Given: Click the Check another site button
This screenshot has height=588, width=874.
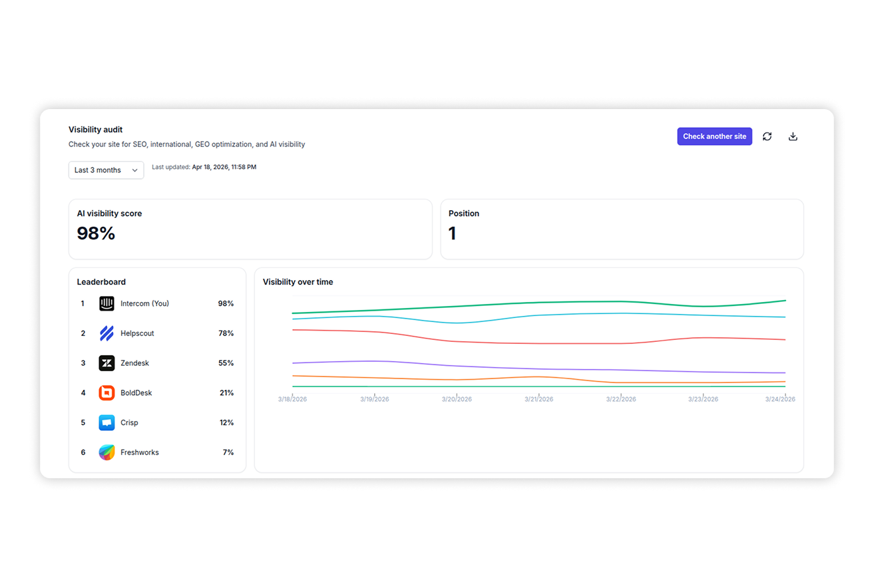Looking at the screenshot, I should pyautogui.click(x=714, y=136).
